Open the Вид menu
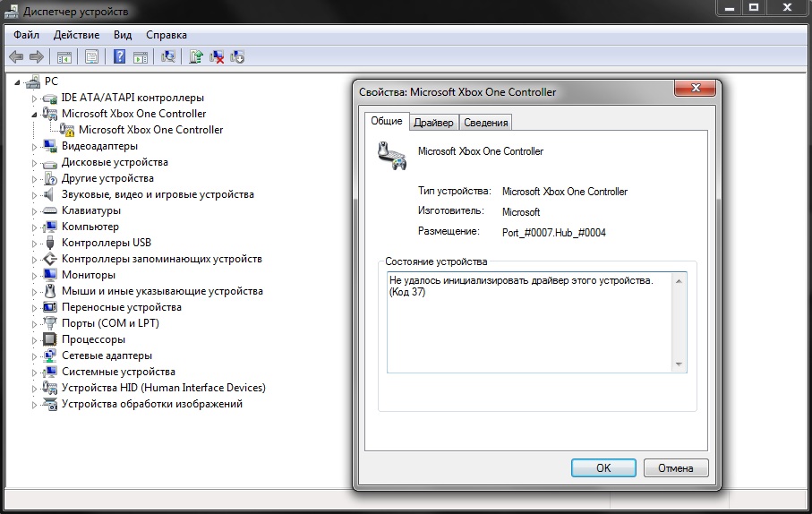812x514 pixels. pos(123,35)
